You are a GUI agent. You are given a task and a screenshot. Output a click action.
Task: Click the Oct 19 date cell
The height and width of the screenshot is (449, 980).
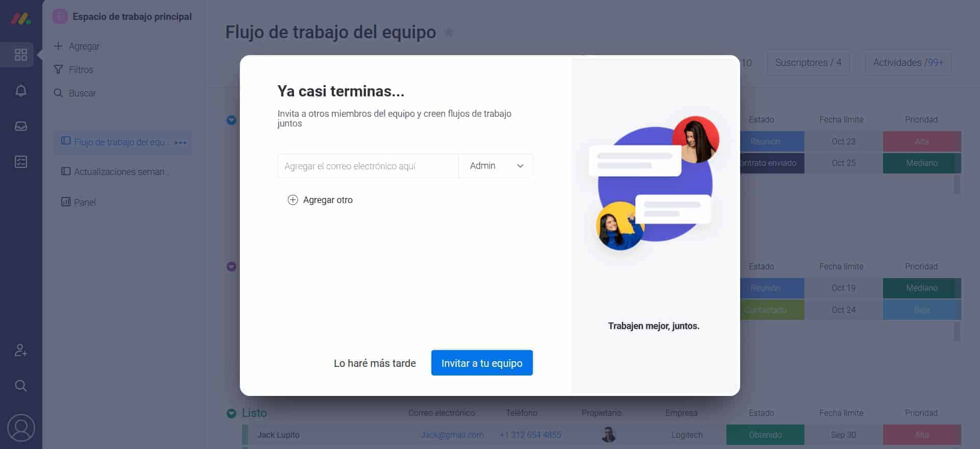pyautogui.click(x=843, y=288)
